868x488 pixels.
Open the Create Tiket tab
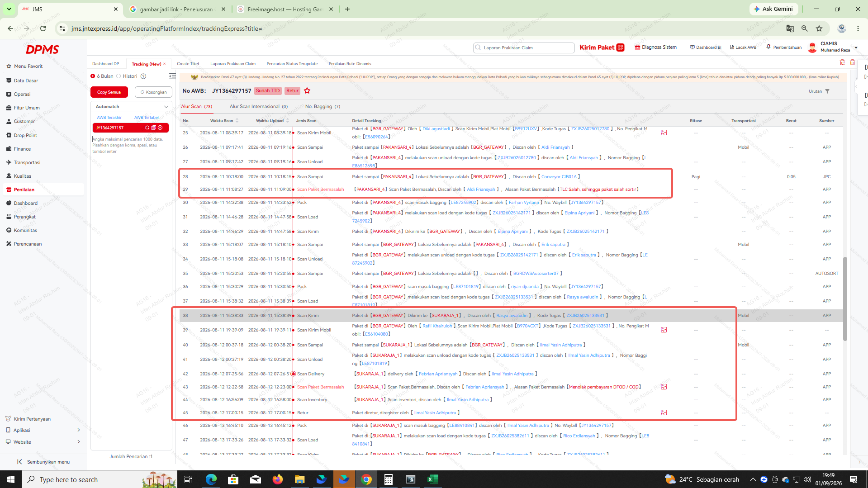[x=188, y=64]
